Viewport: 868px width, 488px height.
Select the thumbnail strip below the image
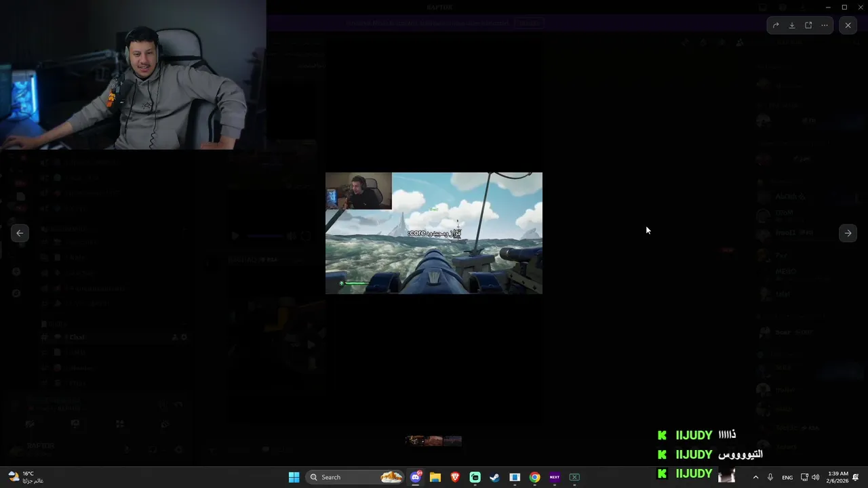(x=433, y=441)
